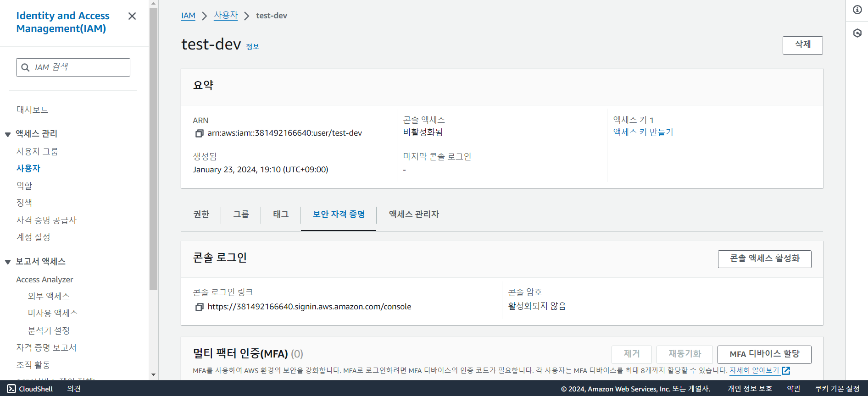Click the creation date January 23, 2024, 19:10
868x396 pixels.
(261, 170)
